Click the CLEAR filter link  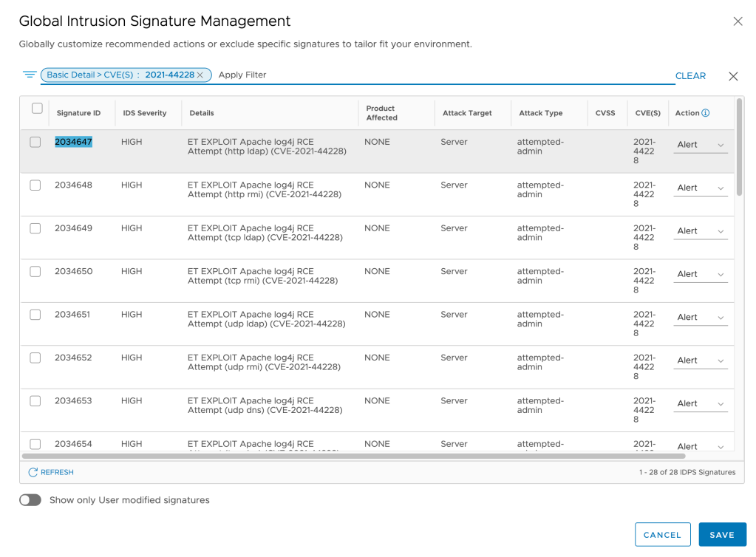(690, 76)
